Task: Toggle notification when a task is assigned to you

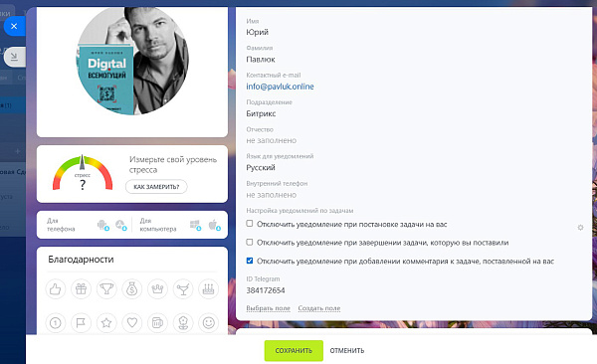Action: [x=250, y=224]
